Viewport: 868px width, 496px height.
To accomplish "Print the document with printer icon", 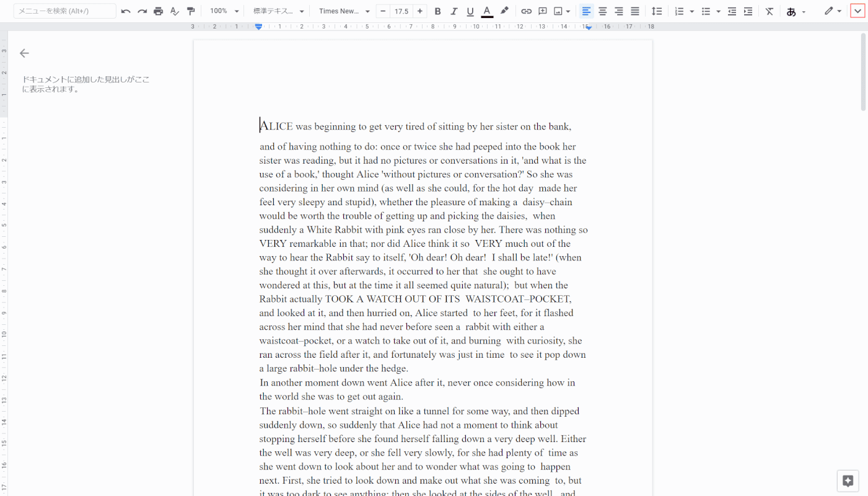I will 158,11.
